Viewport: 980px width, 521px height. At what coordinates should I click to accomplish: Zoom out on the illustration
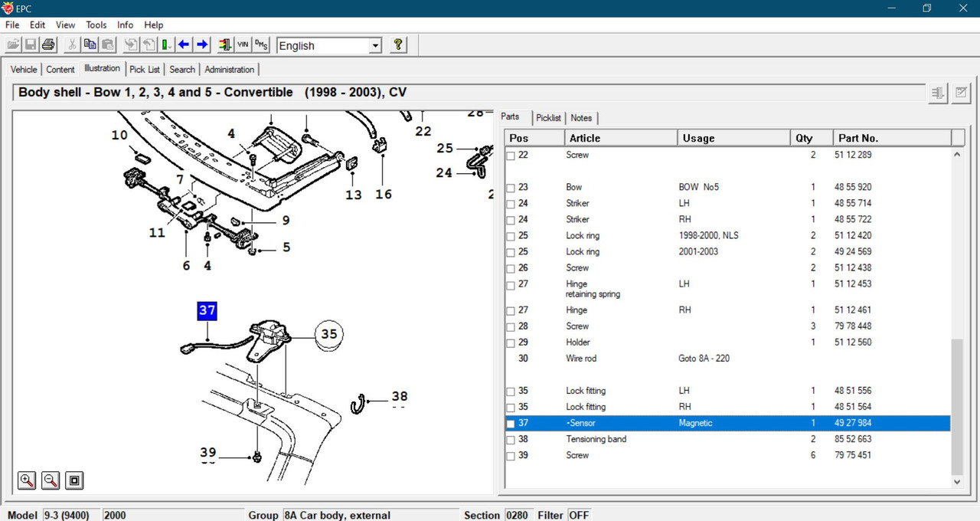click(x=51, y=480)
